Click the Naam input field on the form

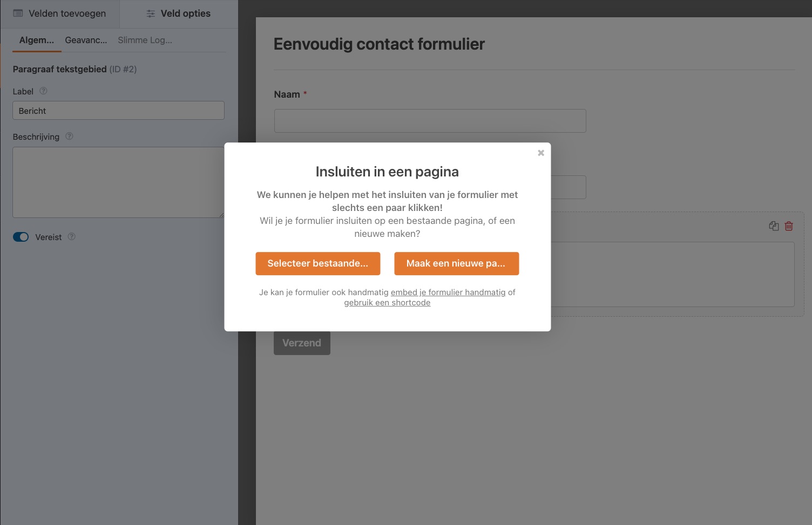[x=430, y=120]
